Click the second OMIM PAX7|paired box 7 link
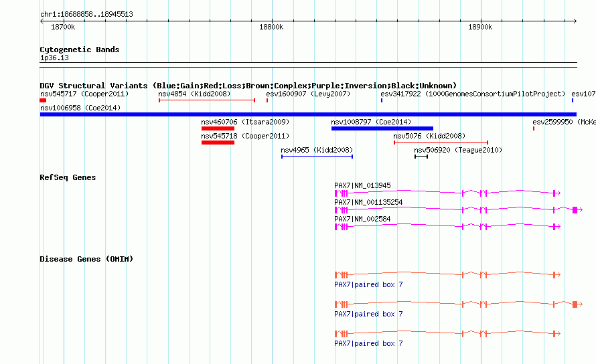 (368, 314)
